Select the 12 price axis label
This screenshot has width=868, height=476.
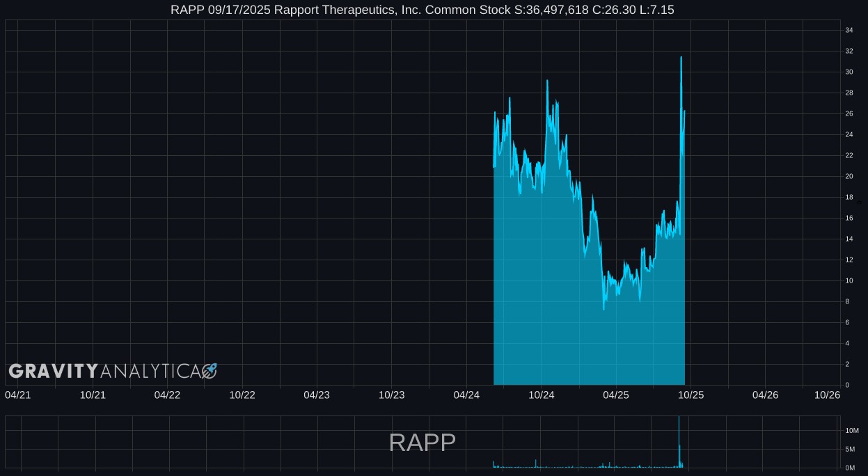tap(849, 260)
